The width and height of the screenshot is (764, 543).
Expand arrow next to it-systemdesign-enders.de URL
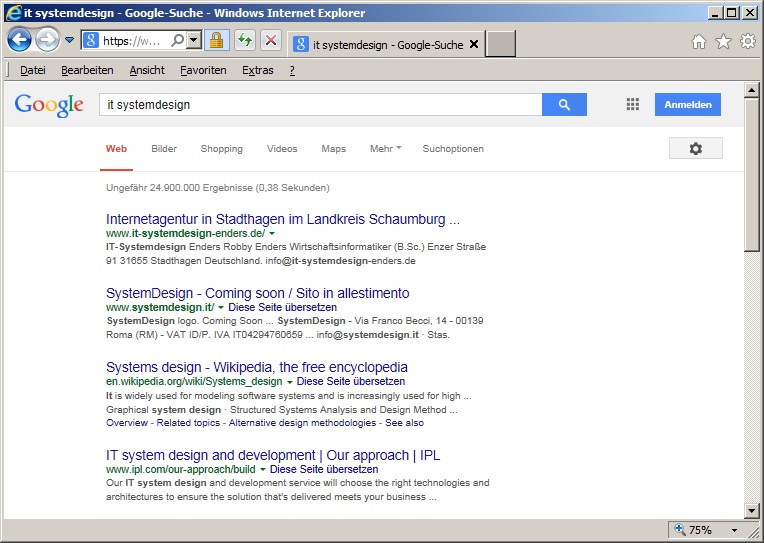[x=272, y=233]
